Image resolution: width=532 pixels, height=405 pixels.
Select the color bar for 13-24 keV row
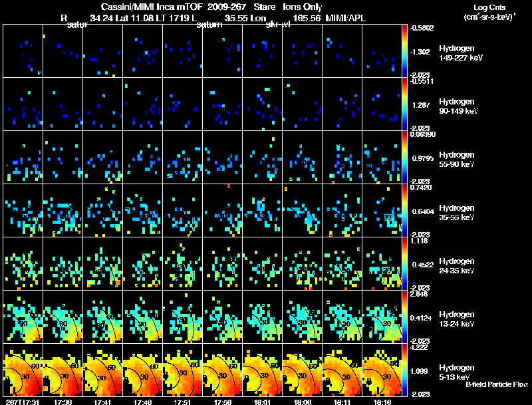[404, 317]
